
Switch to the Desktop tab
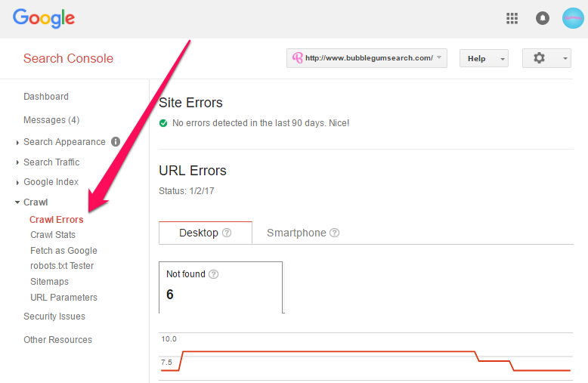(206, 233)
